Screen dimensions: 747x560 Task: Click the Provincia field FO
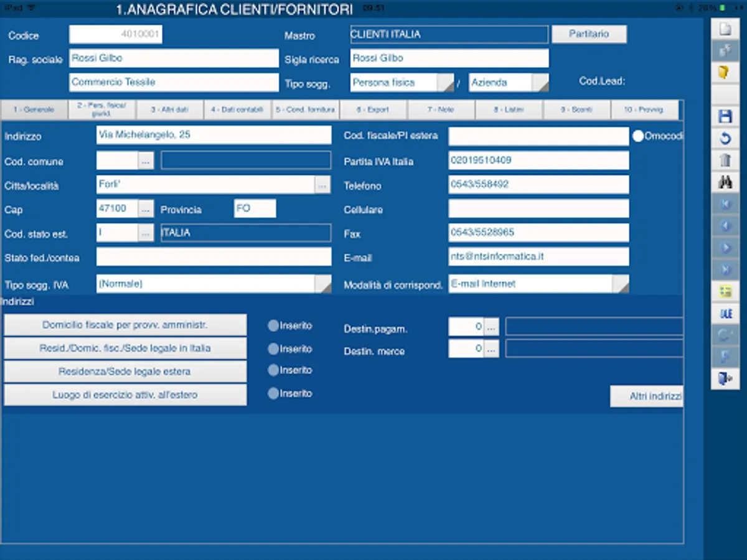pyautogui.click(x=255, y=208)
